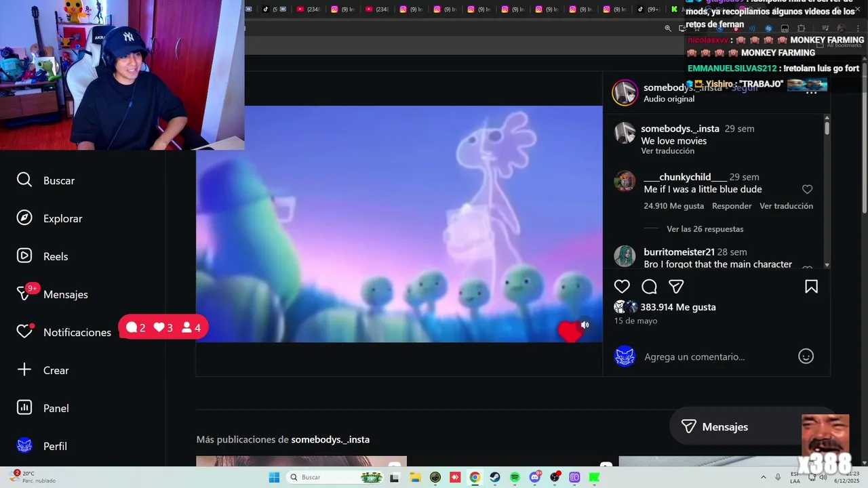Viewport: 868px width, 488px height.
Task: Open the ___chunkychild___ username
Action: (685, 177)
